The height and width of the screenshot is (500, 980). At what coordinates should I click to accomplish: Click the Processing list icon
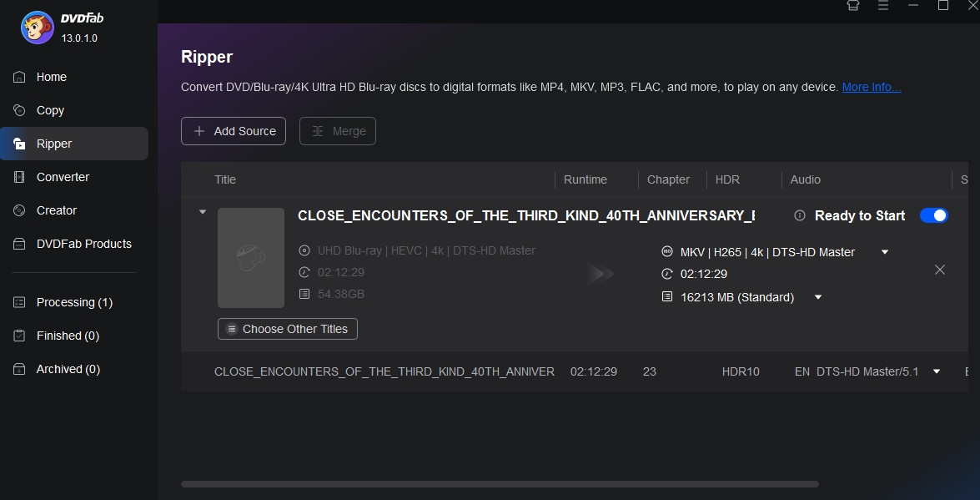click(19, 302)
